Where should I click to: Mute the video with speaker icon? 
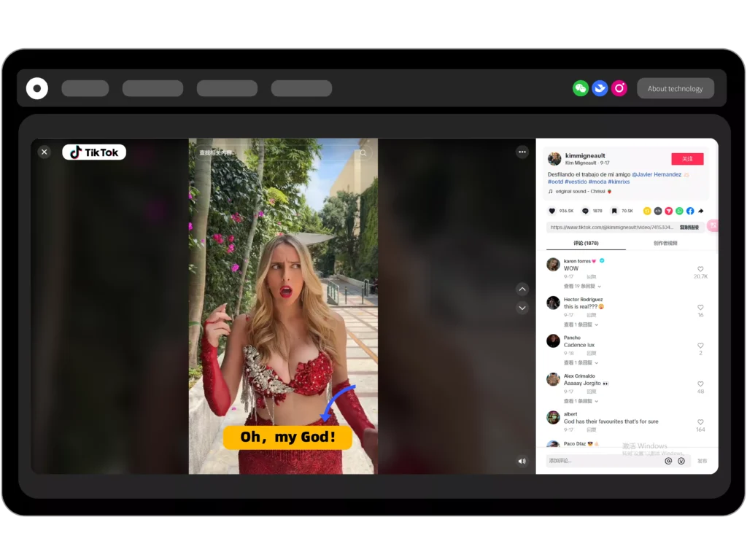coord(522,461)
